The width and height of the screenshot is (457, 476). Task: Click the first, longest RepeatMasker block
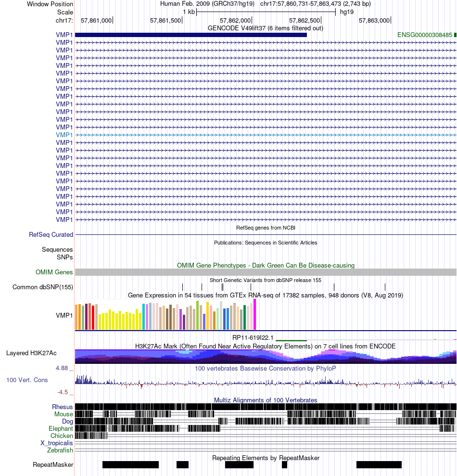click(x=130, y=465)
